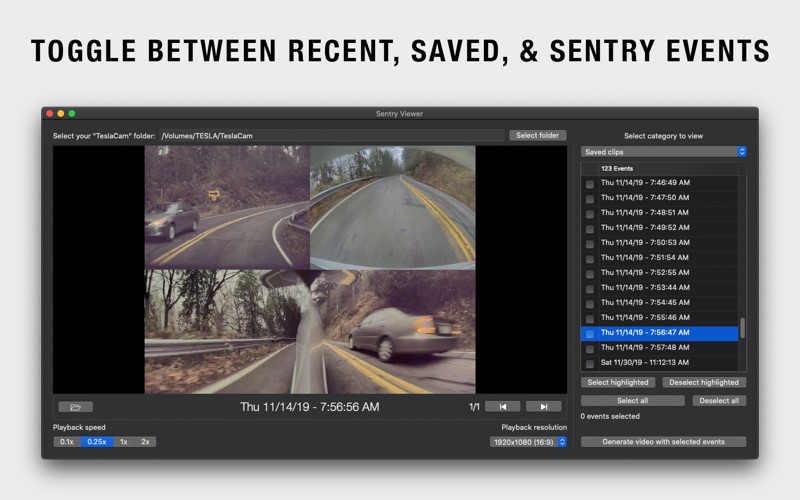Minimize window with yellow button
Image resolution: width=800 pixels, height=500 pixels.
[61, 113]
